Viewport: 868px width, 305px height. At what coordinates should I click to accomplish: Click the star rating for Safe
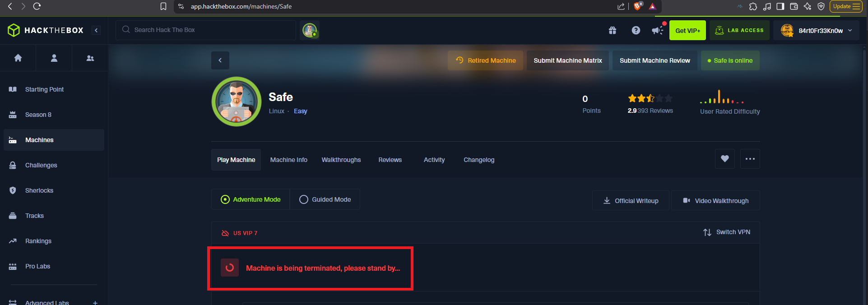point(650,98)
